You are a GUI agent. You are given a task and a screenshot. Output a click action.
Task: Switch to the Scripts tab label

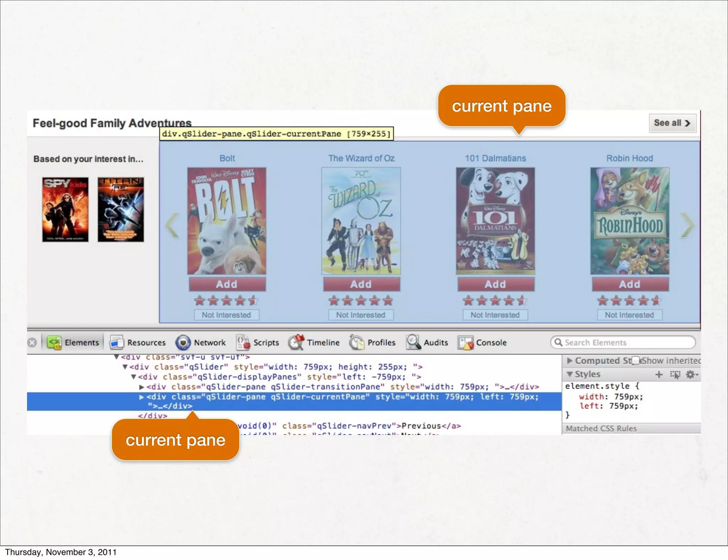click(266, 343)
